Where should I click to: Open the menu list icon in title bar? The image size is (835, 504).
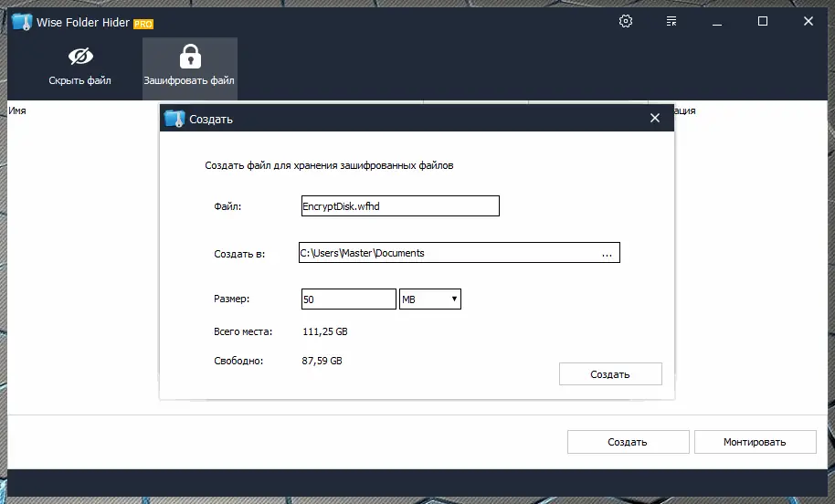click(x=671, y=21)
